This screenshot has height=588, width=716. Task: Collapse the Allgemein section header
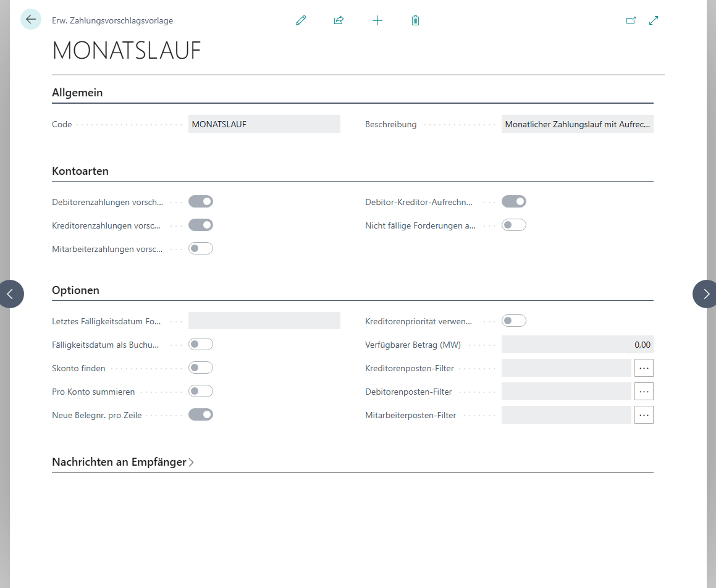[77, 93]
